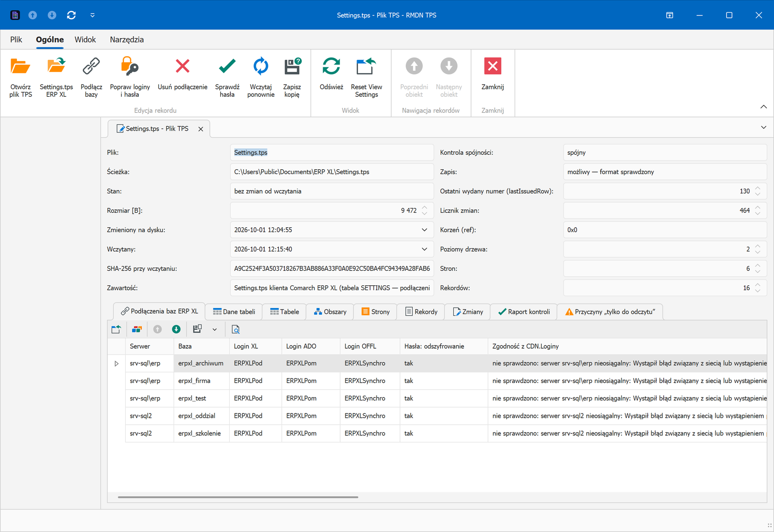Increase the Licznik zmian stepper value
Image resolution: width=774 pixels, height=532 pixels.
(x=758, y=207)
